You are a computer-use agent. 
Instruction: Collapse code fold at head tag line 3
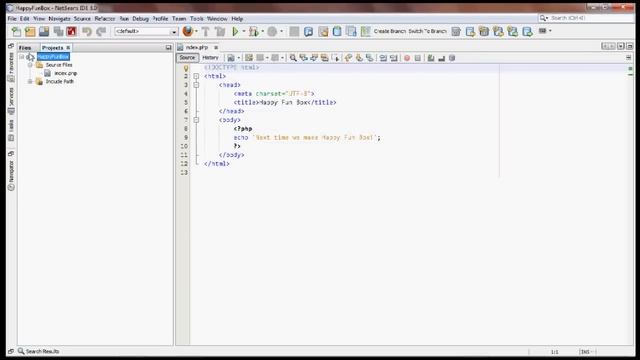pyautogui.click(x=196, y=85)
